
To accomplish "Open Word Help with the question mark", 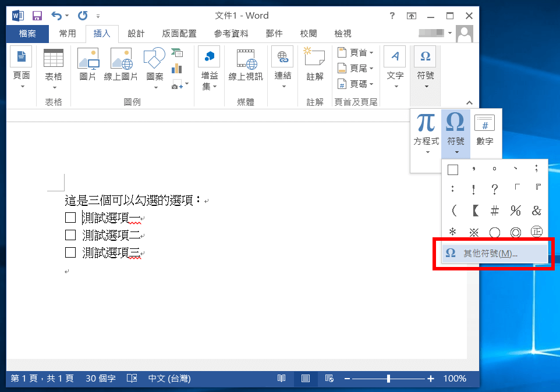I will tap(392, 15).
